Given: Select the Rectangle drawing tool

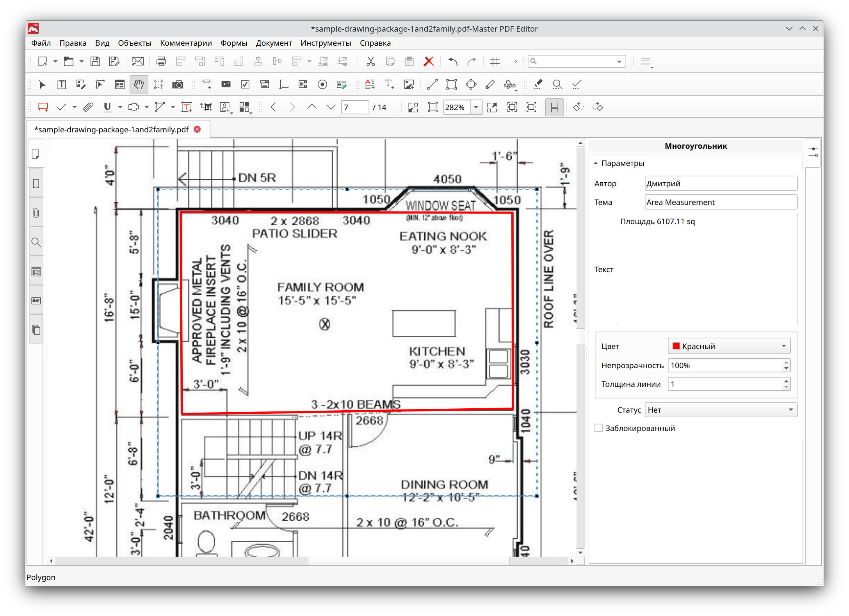Looking at the screenshot, I should point(452,85).
